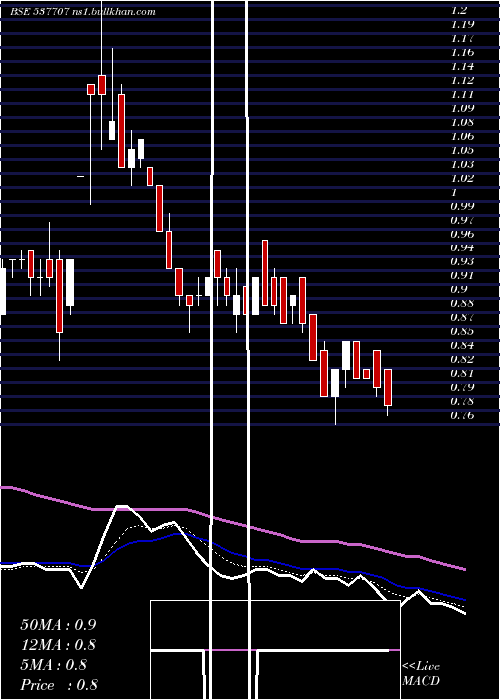Screen dimensions: 500x700
Task: Select the 0.78 price axis label
Action: click(462, 401)
